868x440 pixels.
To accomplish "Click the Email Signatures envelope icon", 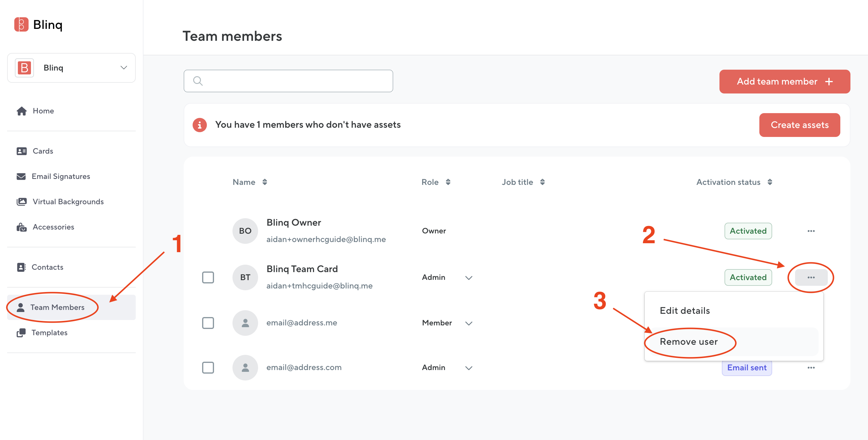I will 21,177.
